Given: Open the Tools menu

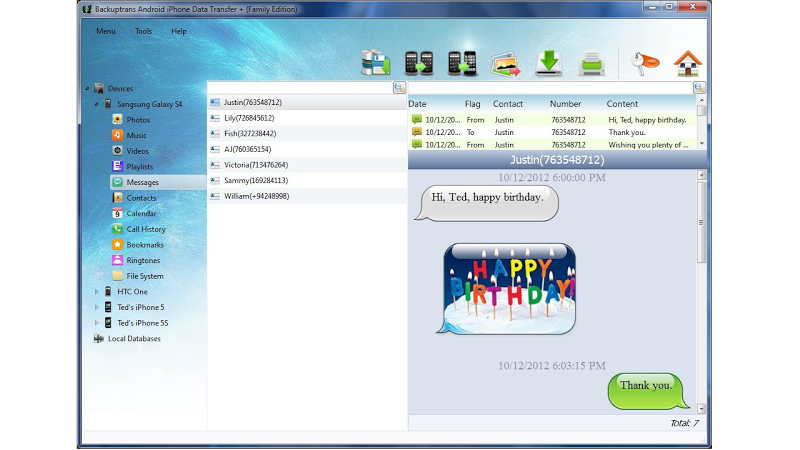Looking at the screenshot, I should click(x=143, y=31).
